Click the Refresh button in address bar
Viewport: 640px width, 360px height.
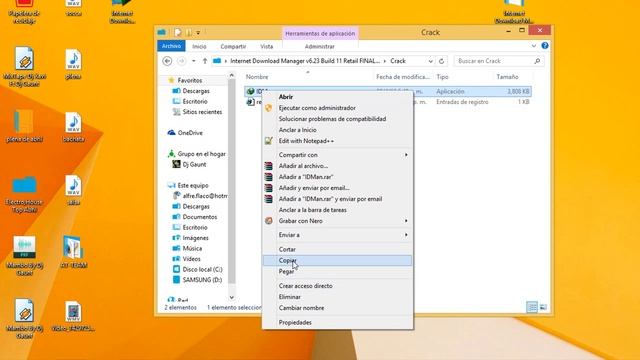pos(441,61)
